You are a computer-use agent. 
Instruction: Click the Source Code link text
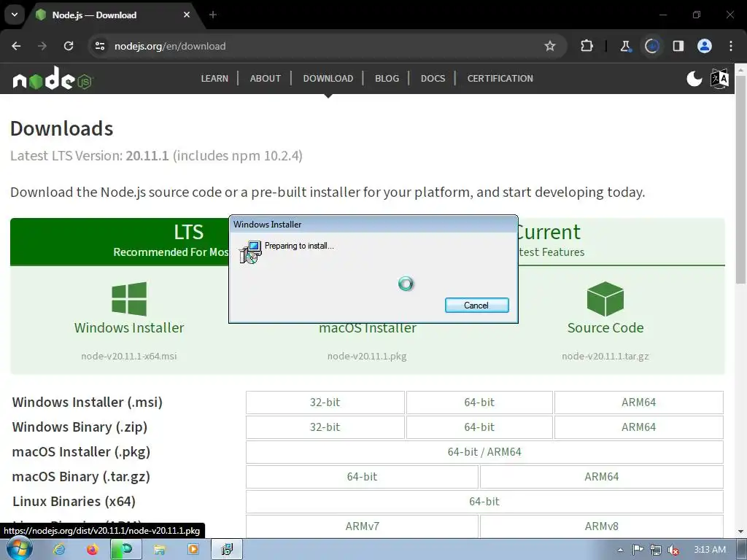tap(605, 327)
